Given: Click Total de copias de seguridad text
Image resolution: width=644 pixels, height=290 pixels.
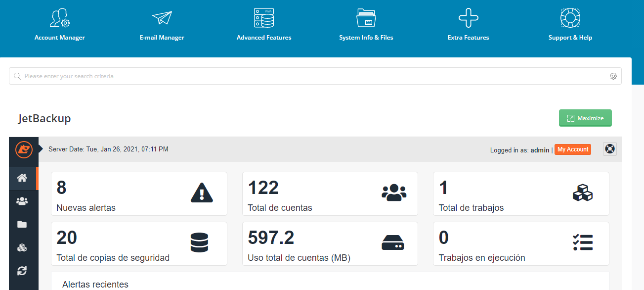Looking at the screenshot, I should coord(113,258).
